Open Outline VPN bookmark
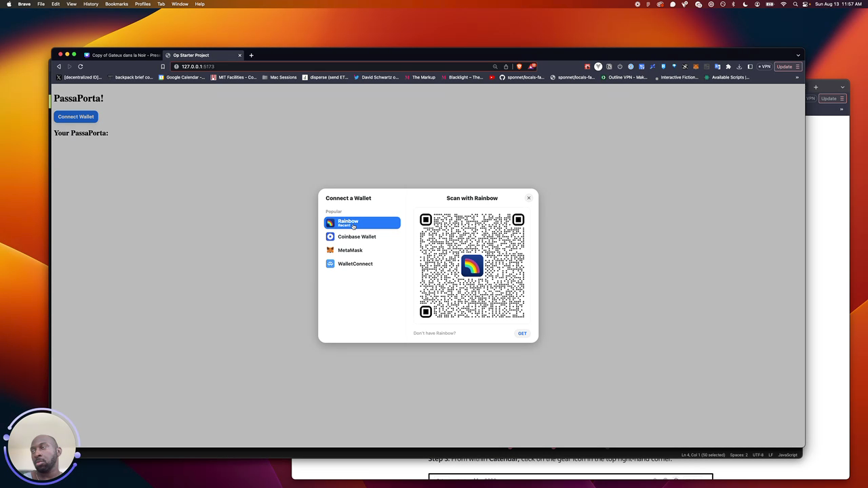Viewport: 868px width, 488px height. (x=625, y=77)
